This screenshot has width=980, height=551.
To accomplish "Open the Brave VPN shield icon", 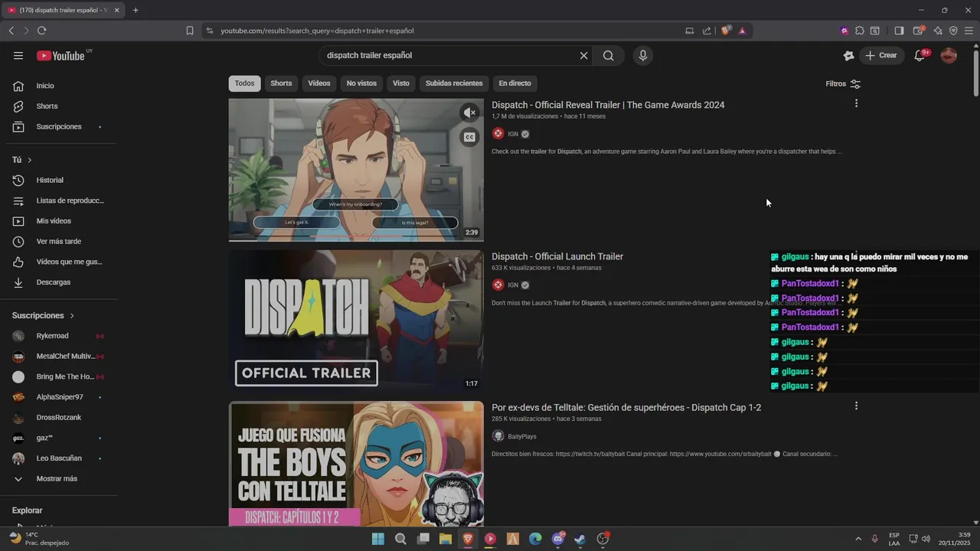I will coord(953,31).
